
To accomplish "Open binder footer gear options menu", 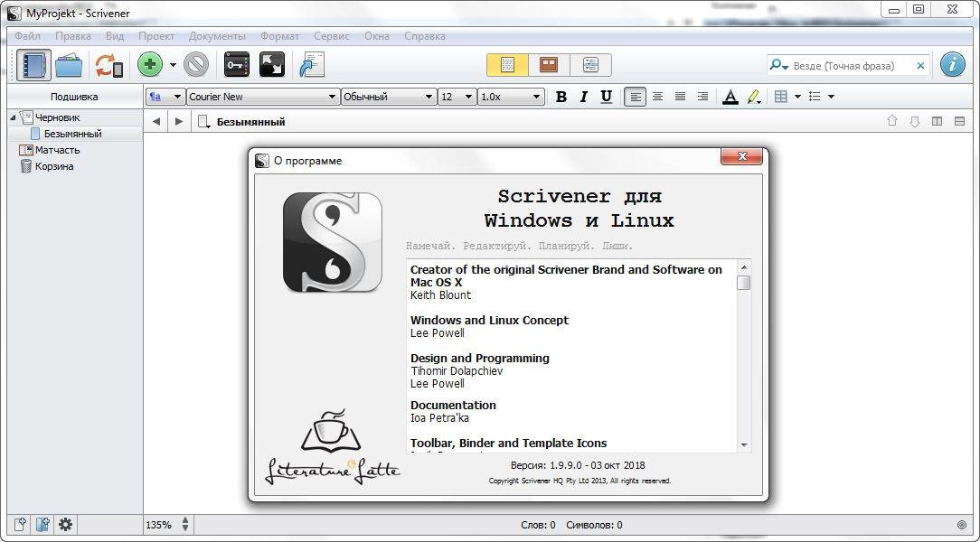I will [65, 525].
